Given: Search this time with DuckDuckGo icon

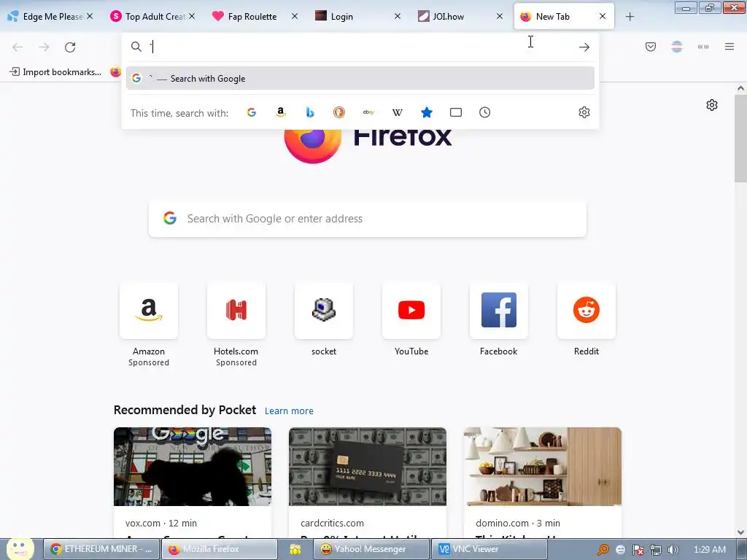Looking at the screenshot, I should tap(338, 112).
